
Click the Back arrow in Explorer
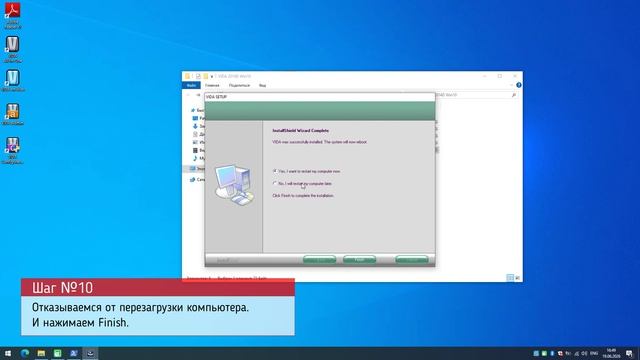(x=188, y=95)
